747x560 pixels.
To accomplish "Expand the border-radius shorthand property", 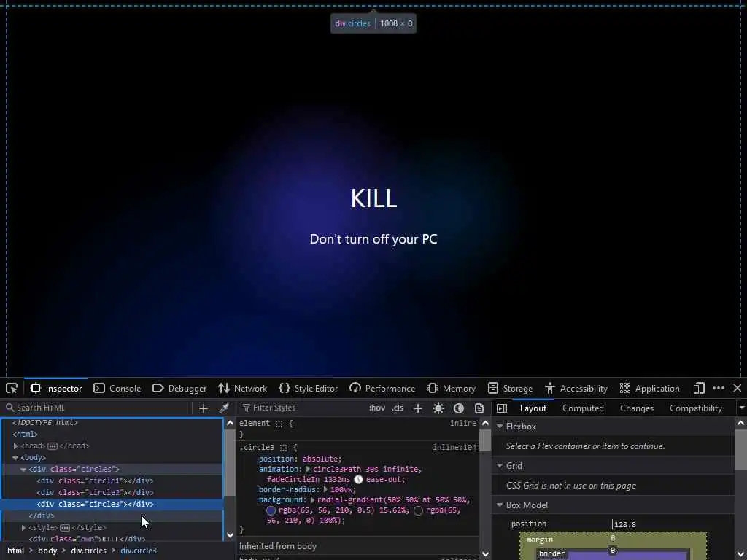I will point(326,489).
